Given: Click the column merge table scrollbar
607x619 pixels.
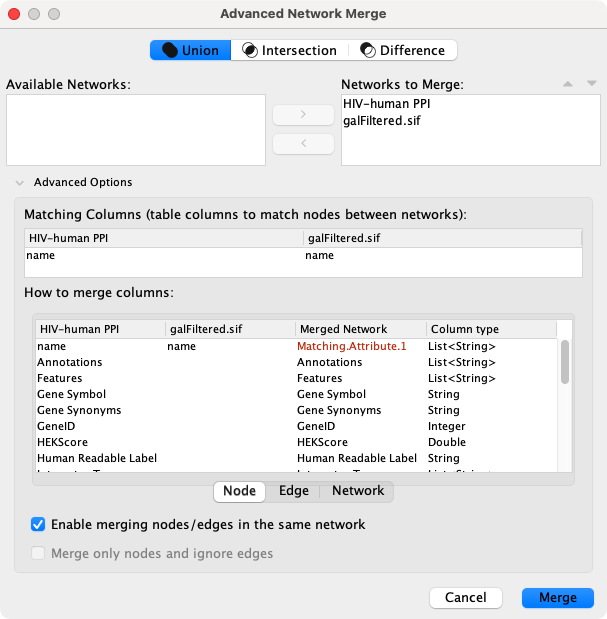Looking at the screenshot, I should [x=565, y=362].
